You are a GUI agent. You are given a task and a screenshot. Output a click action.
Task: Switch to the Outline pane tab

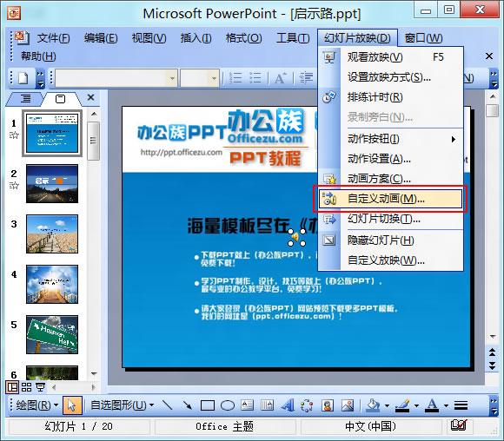pos(25,99)
